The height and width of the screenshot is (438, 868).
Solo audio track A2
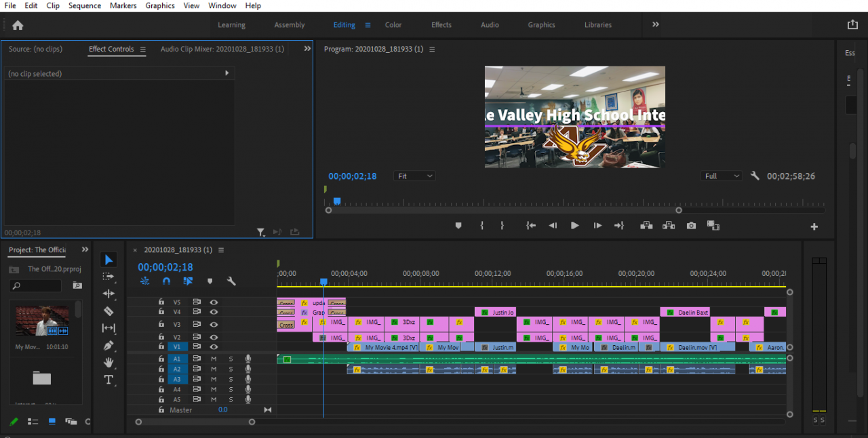tap(231, 370)
